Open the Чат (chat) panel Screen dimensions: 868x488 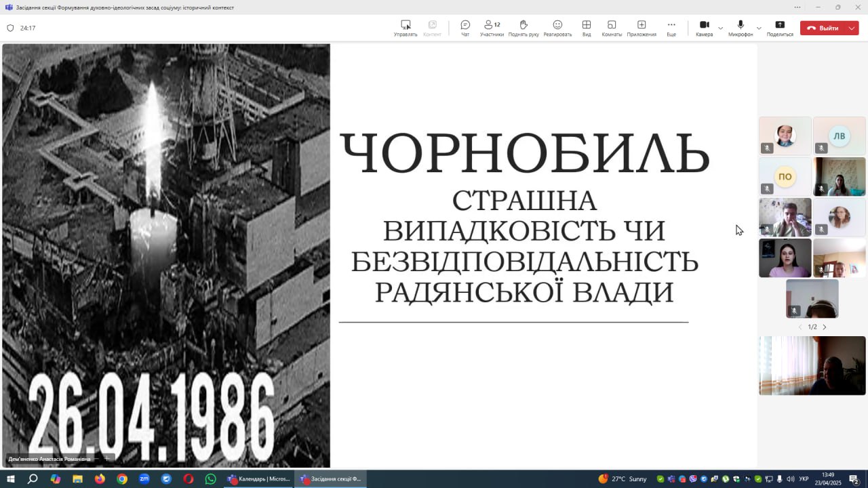click(x=465, y=28)
